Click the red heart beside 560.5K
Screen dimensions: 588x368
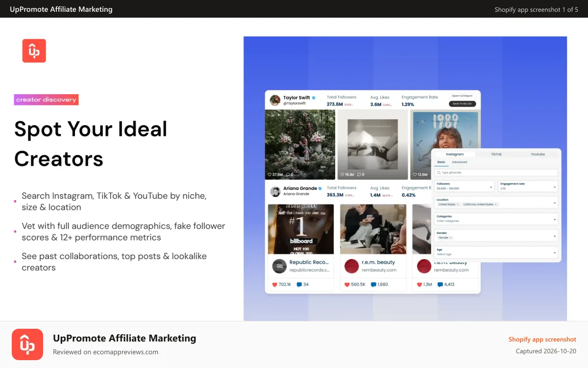click(347, 285)
